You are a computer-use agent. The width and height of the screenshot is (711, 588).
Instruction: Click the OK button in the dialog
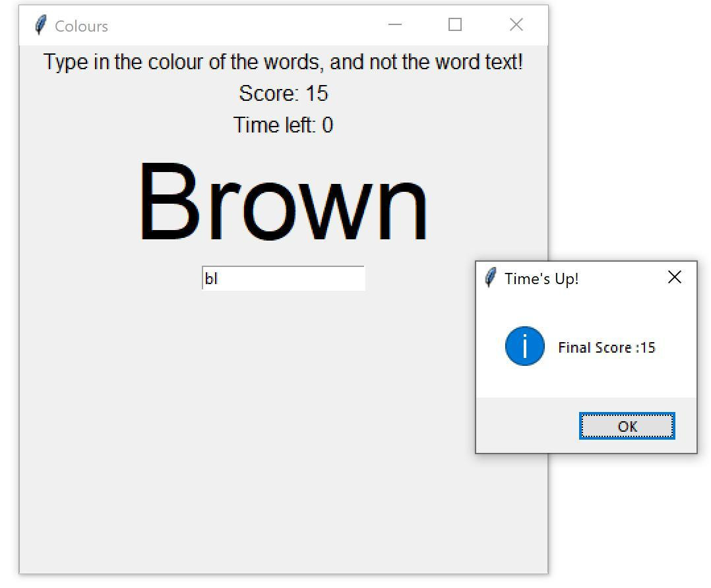pyautogui.click(x=627, y=426)
